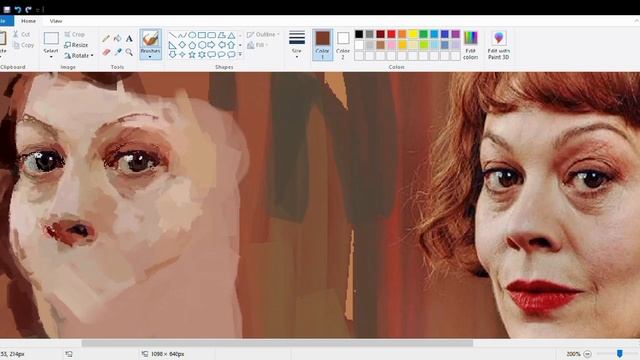Click Edit with Paint 3D

(498, 45)
